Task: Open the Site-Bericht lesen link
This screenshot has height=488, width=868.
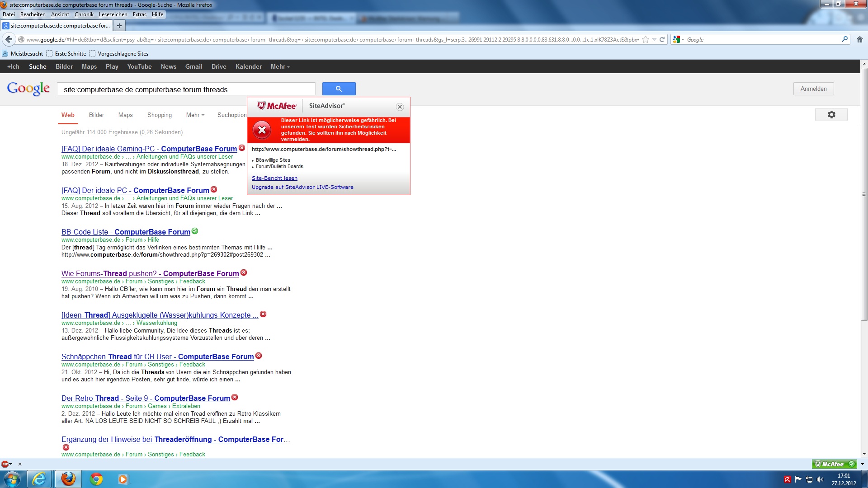Action: coord(274,178)
